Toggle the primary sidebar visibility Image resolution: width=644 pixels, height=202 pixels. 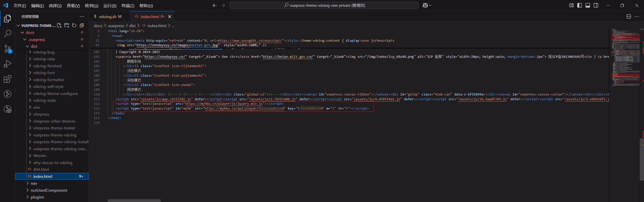pyautogui.click(x=580, y=5)
